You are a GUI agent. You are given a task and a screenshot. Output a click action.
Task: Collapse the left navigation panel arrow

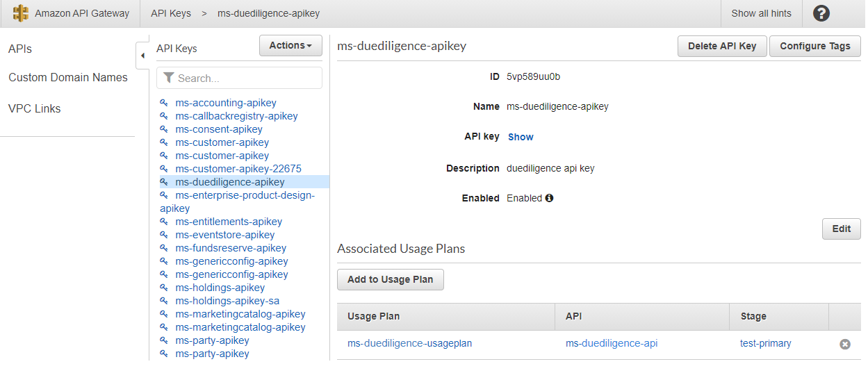142,55
